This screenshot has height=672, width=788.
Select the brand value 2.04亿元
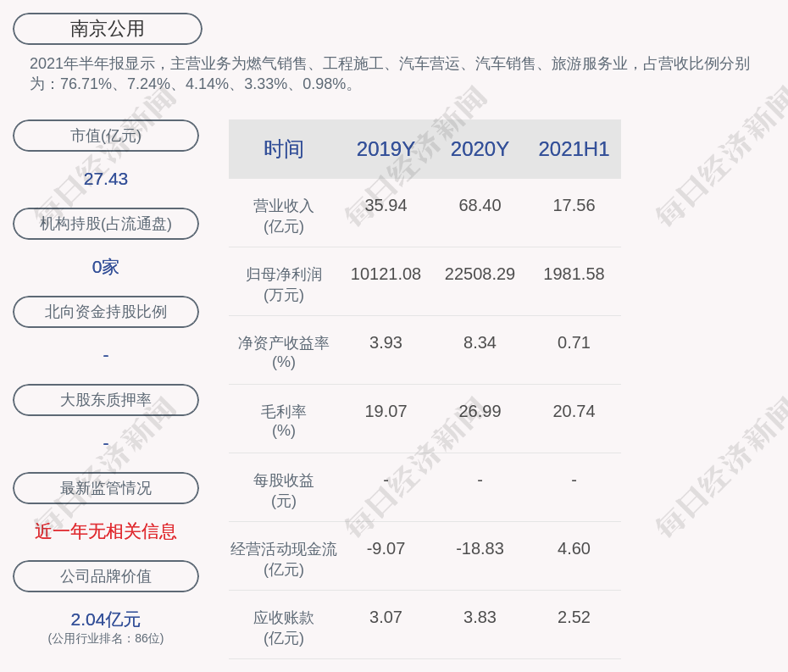106,619
